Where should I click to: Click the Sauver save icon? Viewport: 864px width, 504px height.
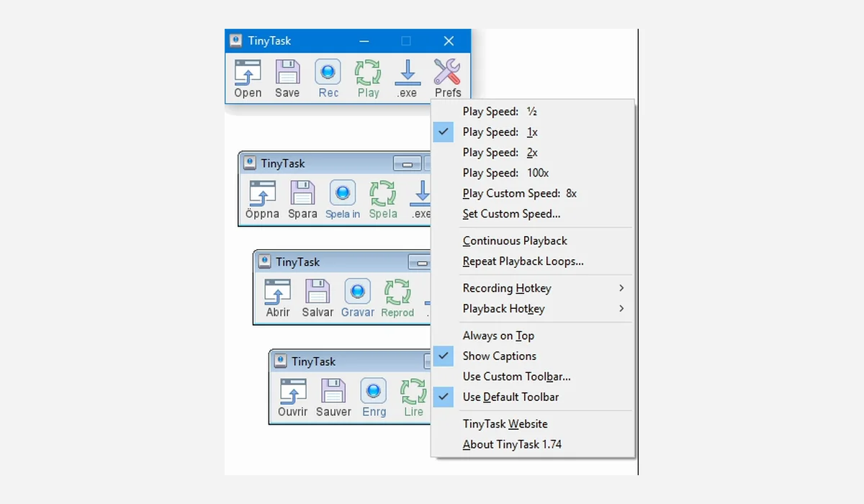(x=333, y=392)
